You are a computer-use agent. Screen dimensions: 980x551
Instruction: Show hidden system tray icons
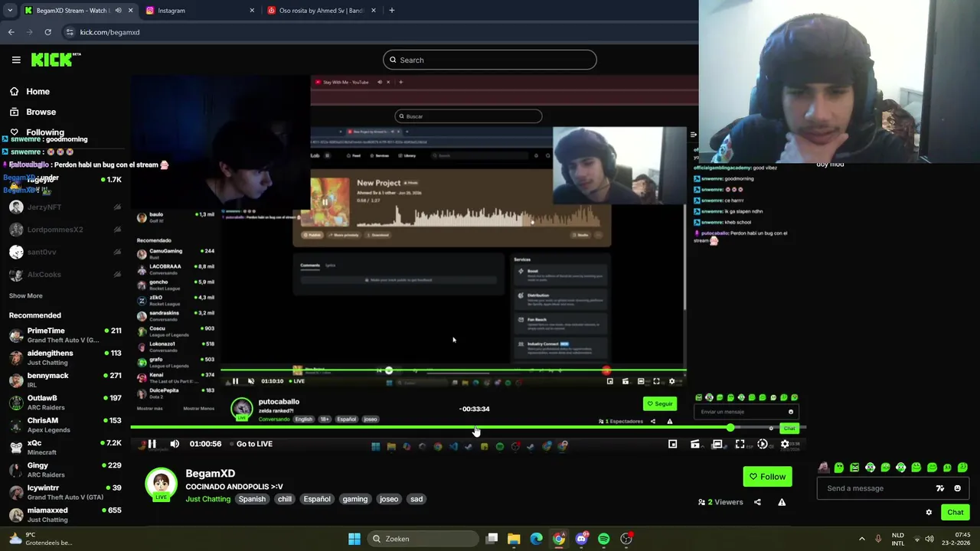tap(862, 539)
